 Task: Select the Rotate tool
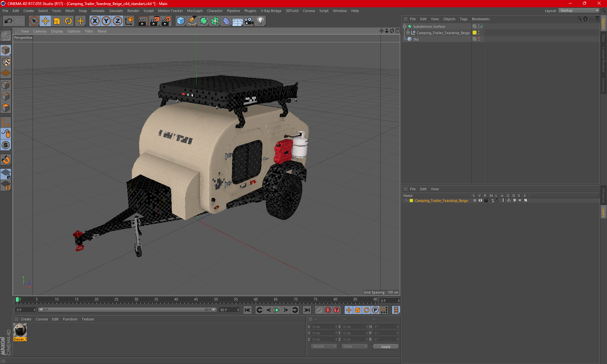click(68, 21)
